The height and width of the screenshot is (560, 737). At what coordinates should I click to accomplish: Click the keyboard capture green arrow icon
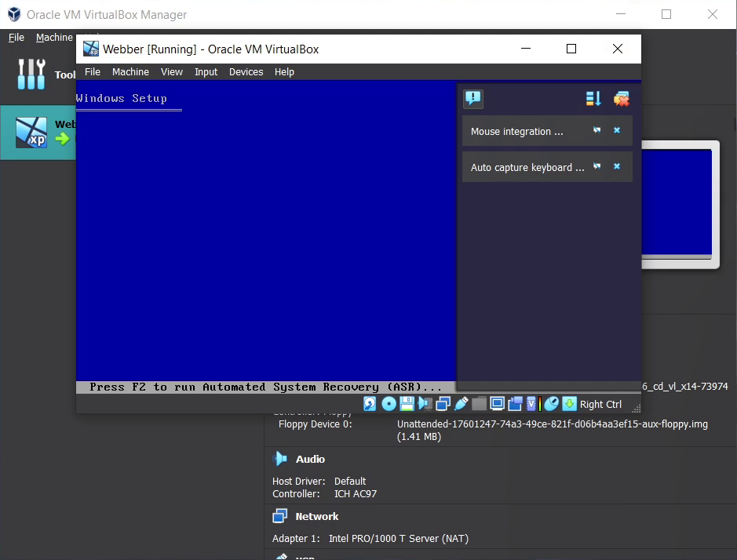(x=570, y=404)
